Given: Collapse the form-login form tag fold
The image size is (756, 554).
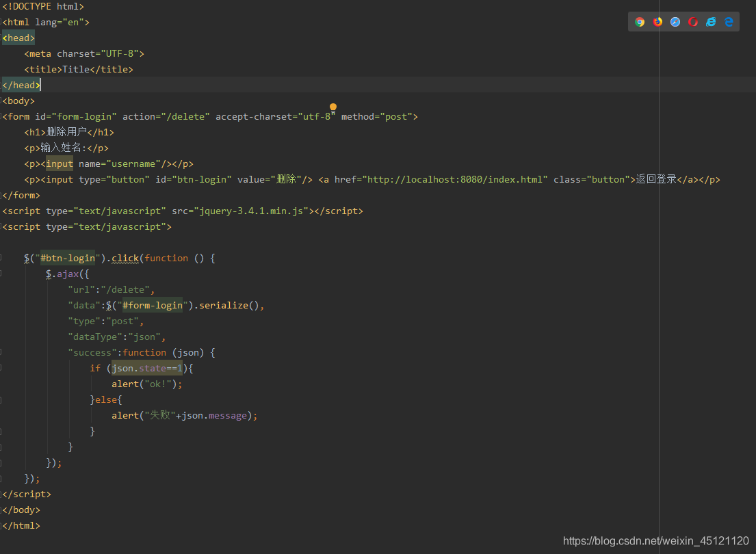Looking at the screenshot, I should [1, 116].
